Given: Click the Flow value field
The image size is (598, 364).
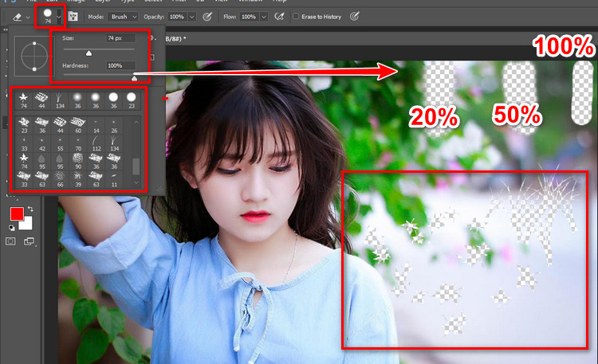Looking at the screenshot, I should coord(249,17).
